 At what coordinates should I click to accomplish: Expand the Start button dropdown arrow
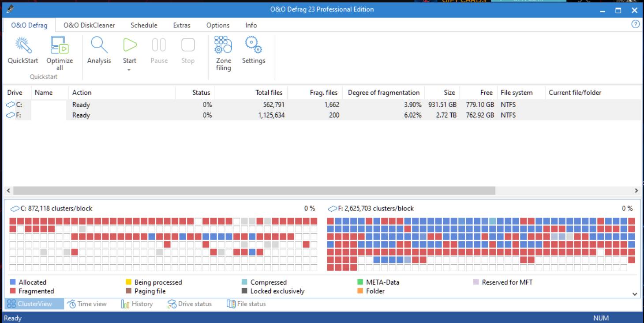[x=129, y=70]
